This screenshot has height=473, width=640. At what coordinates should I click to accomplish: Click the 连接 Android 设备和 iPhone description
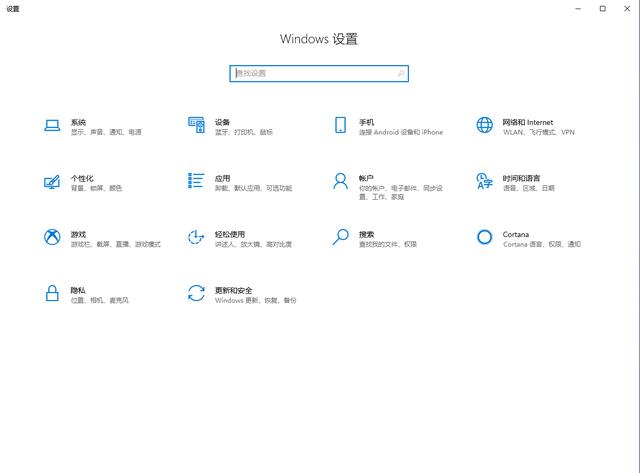point(401,132)
